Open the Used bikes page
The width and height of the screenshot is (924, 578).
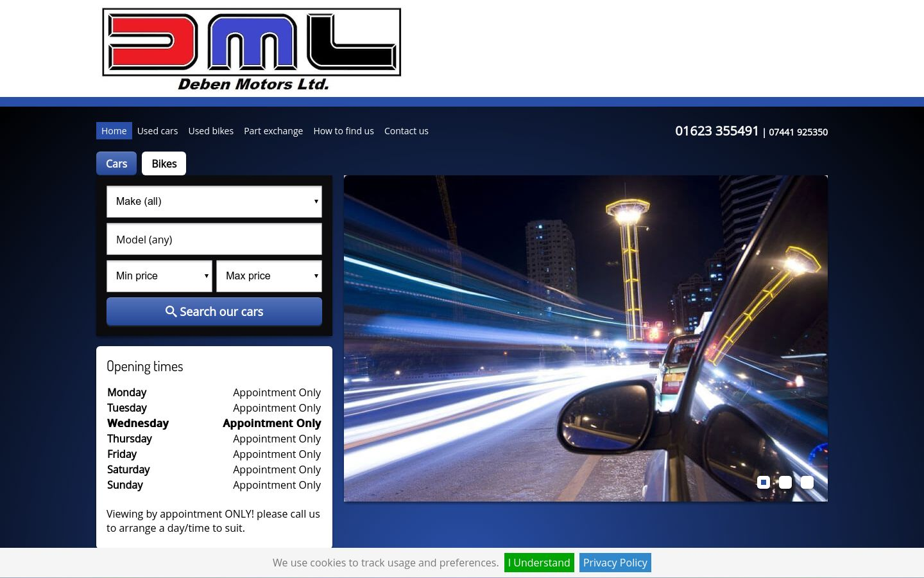point(211,131)
